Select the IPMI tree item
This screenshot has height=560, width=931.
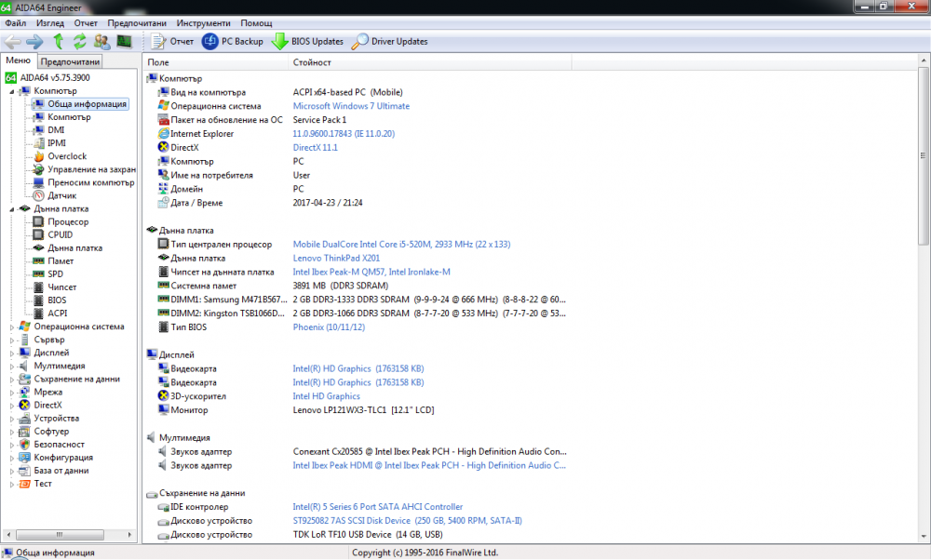coord(57,143)
